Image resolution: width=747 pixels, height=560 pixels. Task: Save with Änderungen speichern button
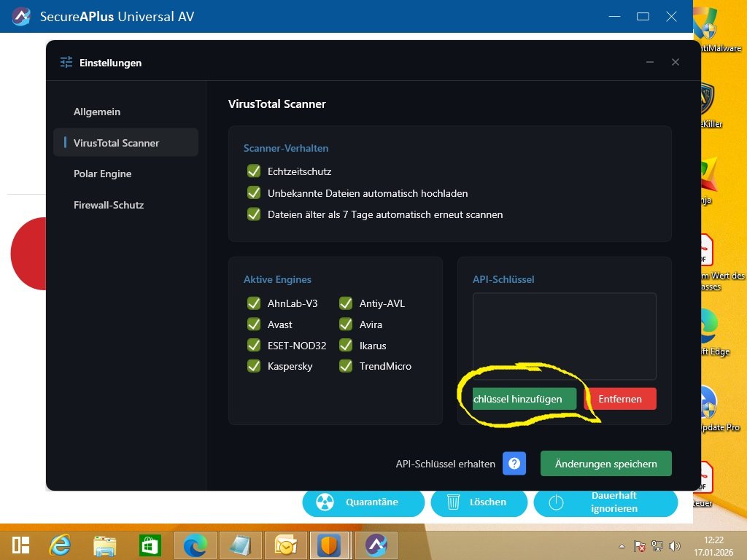pyautogui.click(x=605, y=463)
